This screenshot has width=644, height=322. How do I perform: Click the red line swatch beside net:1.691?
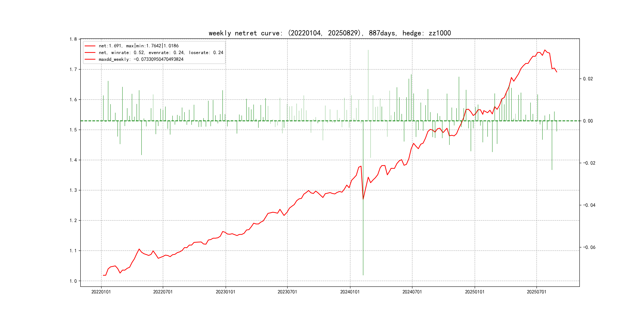[90, 46]
